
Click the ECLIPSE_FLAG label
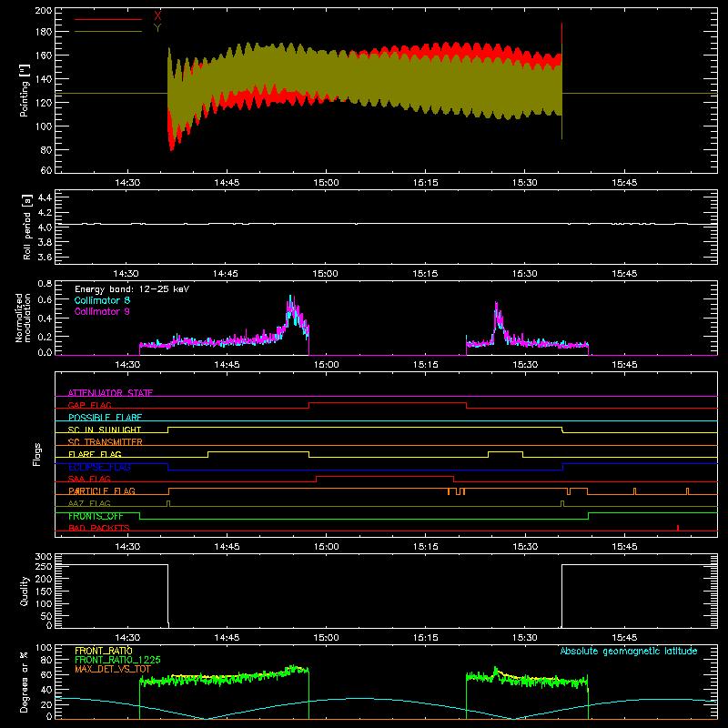click(99, 467)
